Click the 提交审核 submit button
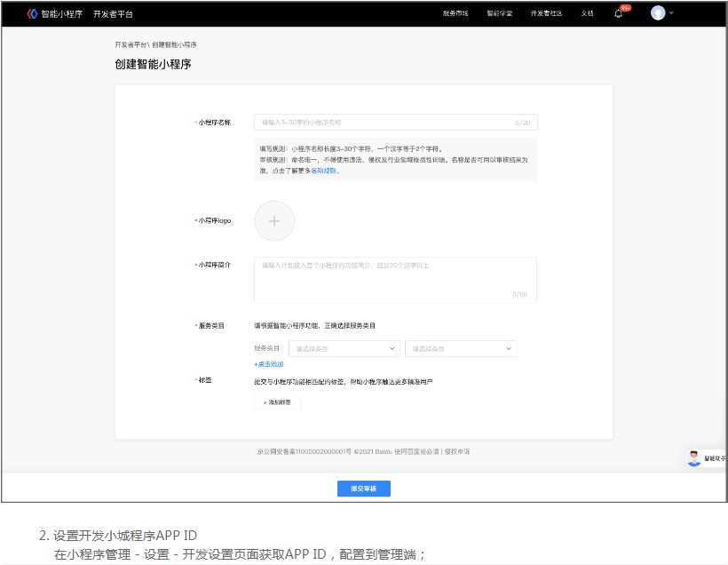Image resolution: width=728 pixels, height=565 pixels. coord(363,489)
